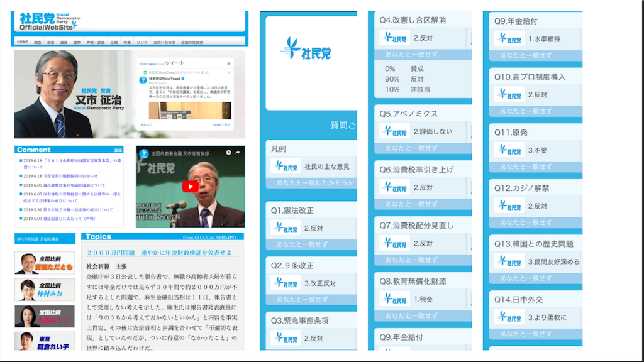Screen dimensions: 644x362
Task: Open the 東京 朝倉れい子 candidate banner
Action: [x=45, y=341]
